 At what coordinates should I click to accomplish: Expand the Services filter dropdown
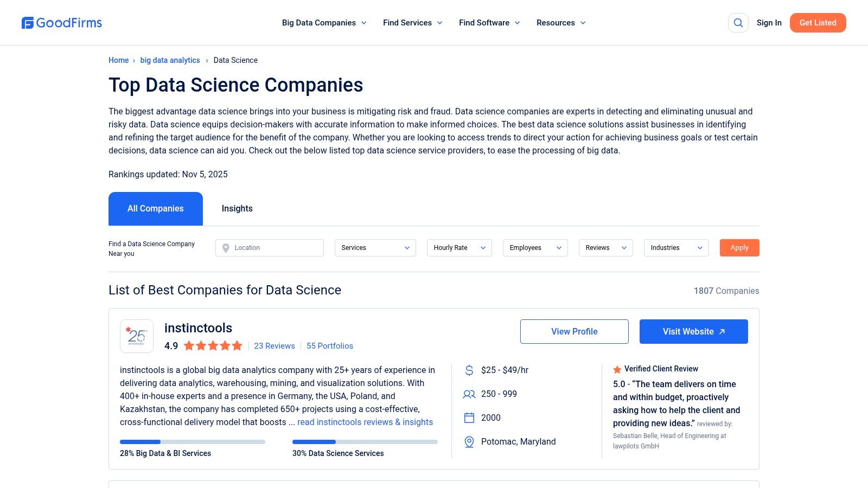pyautogui.click(x=375, y=248)
